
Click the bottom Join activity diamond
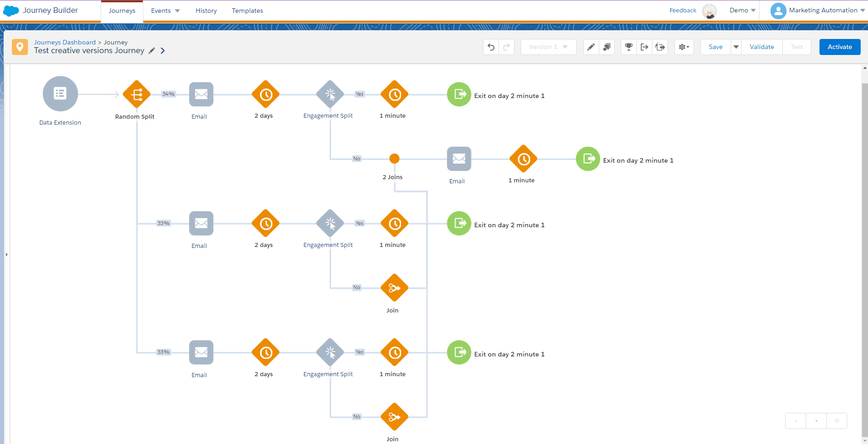(x=394, y=417)
